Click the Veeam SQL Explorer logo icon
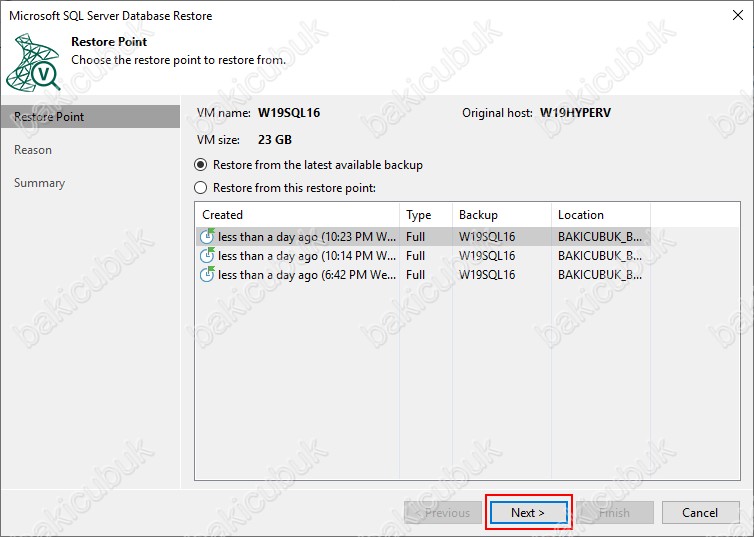754x537 pixels. point(33,62)
